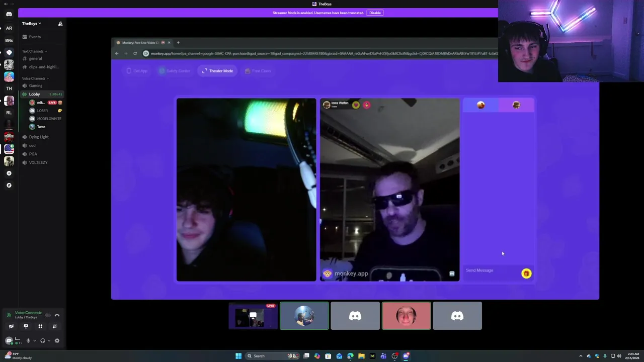Disable Streamer Mode via Disable button
Viewport: 644px width, 362px height.
coord(375,13)
